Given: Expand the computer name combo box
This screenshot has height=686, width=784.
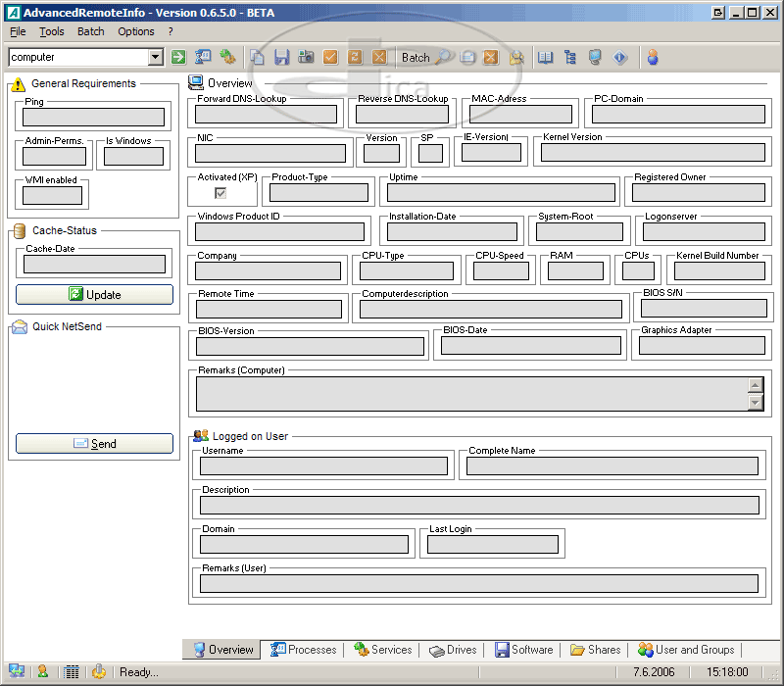Looking at the screenshot, I should pos(155,58).
